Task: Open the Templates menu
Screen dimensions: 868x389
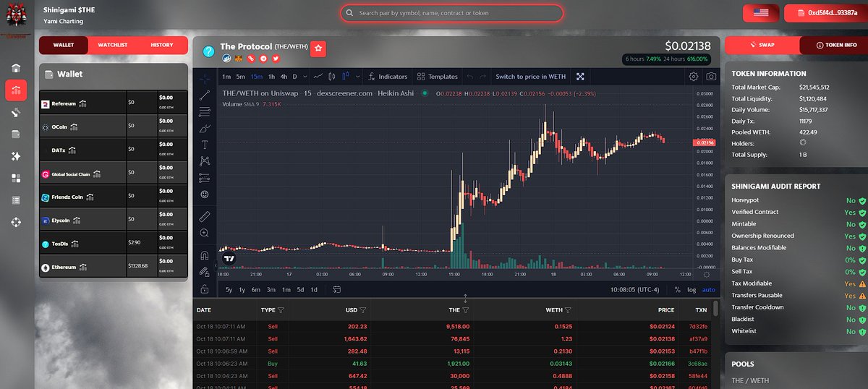Action: (x=436, y=77)
